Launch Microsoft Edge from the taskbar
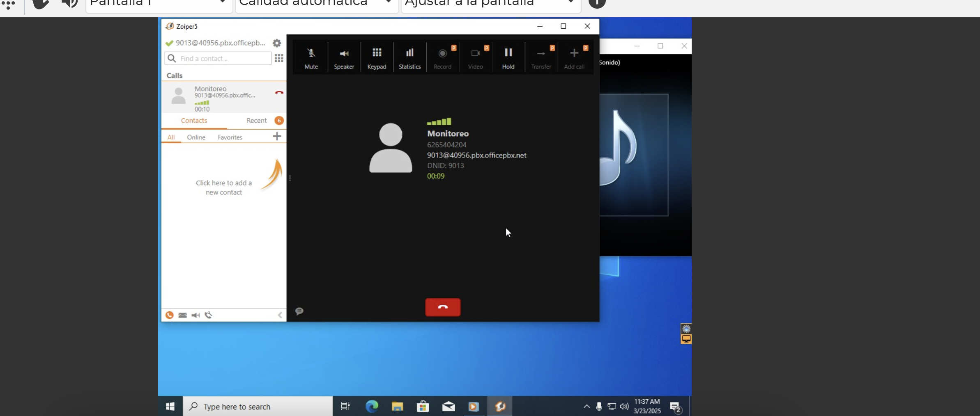The height and width of the screenshot is (416, 980). click(x=372, y=407)
